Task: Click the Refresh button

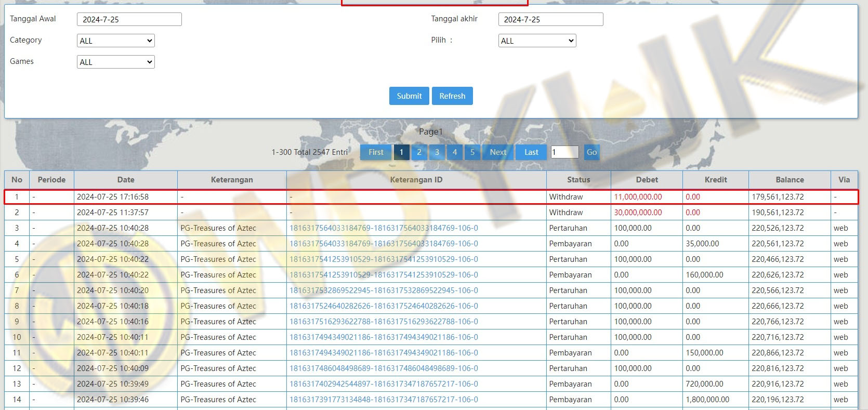Action: pos(452,96)
